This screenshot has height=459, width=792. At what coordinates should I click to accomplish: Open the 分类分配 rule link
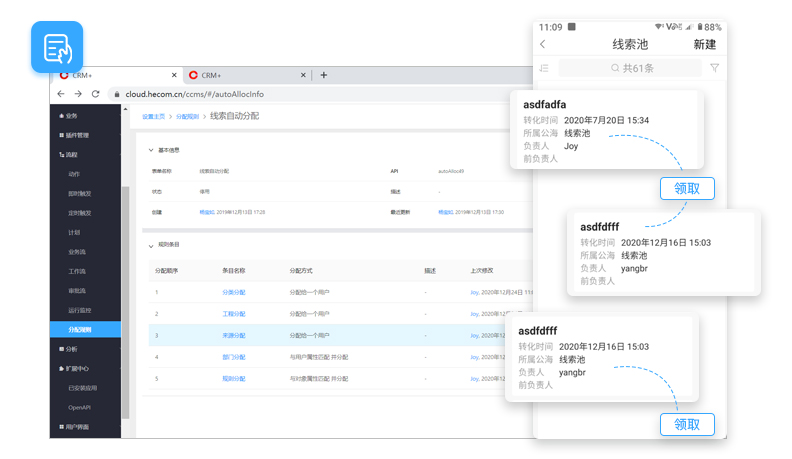point(233,292)
